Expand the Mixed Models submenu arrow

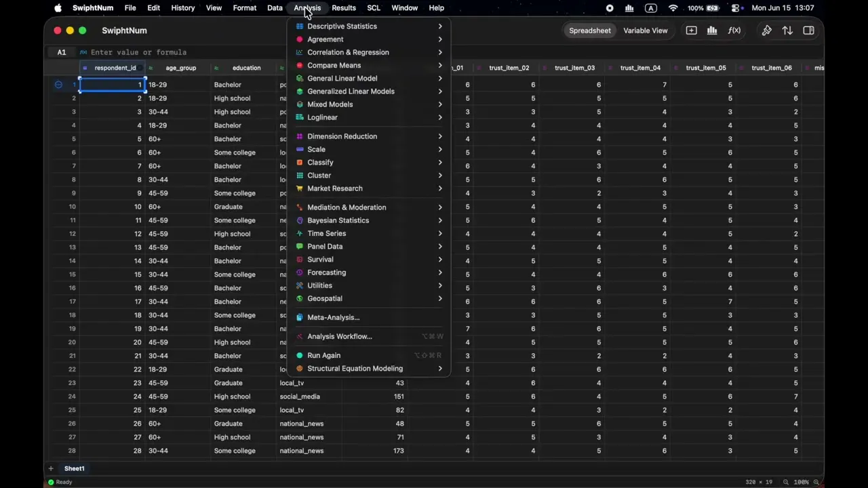tap(440, 104)
